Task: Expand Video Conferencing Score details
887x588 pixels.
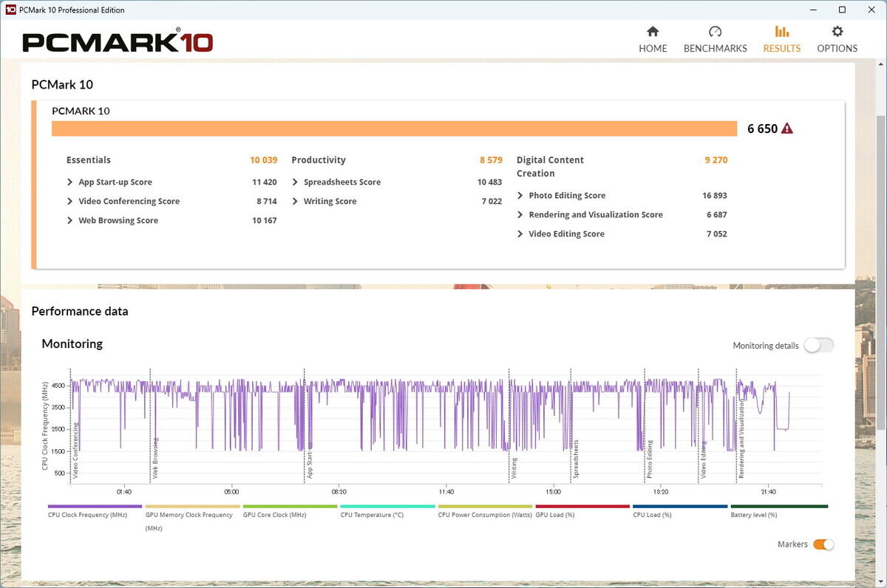Action: 70,202
